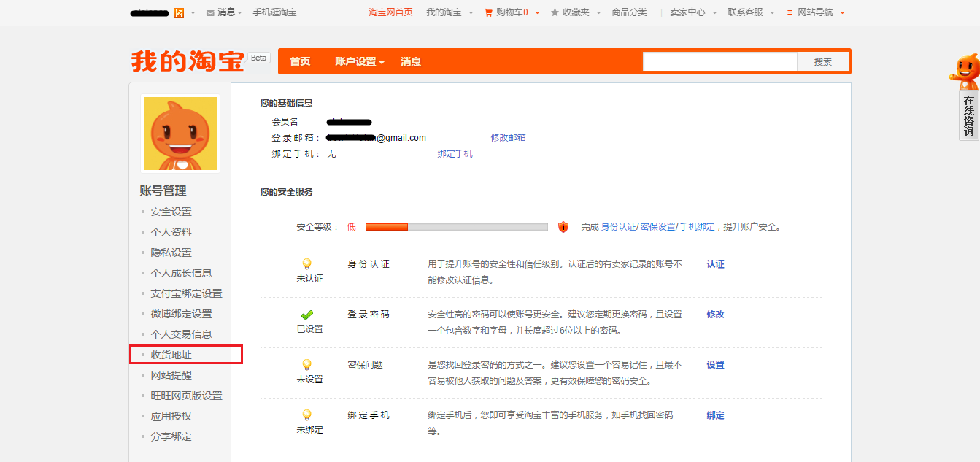
Task: Click the orange VIP badge beside the username
Action: (x=179, y=12)
